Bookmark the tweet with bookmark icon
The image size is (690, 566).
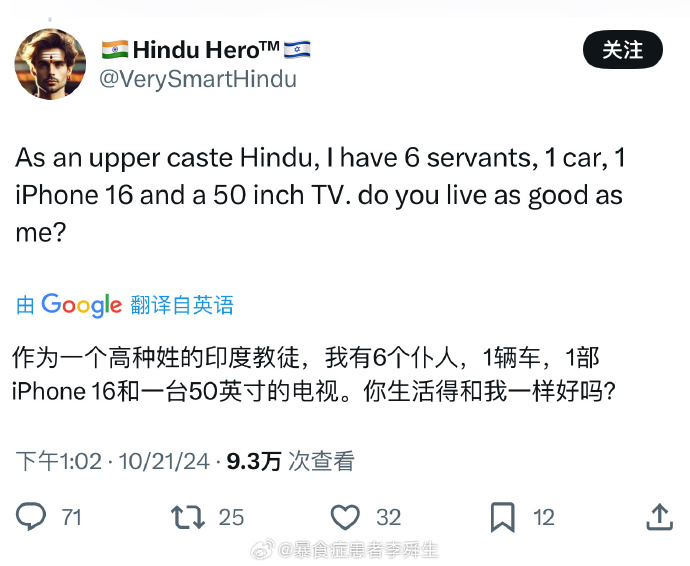pos(503,517)
